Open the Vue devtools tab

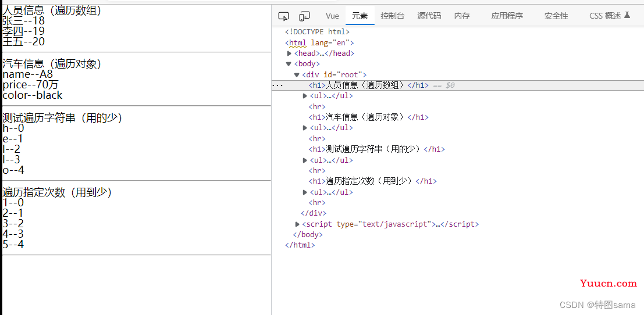point(332,16)
